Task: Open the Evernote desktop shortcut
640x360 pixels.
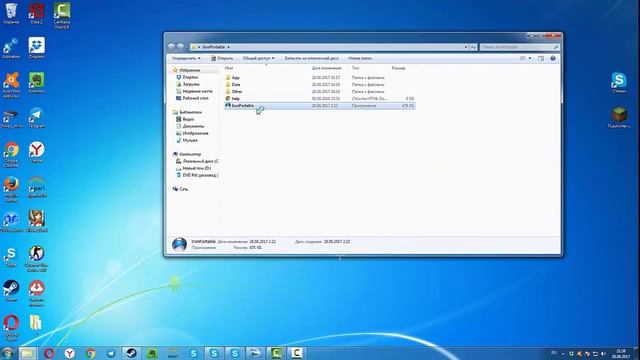Action: pyautogui.click(x=36, y=82)
